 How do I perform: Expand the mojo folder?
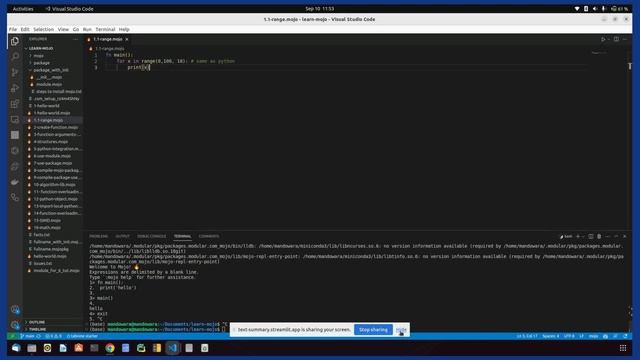[x=38, y=56]
